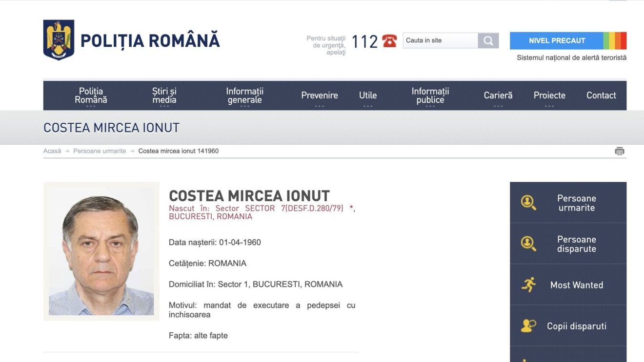Click the COSTEA MIRCEA IONUT profile name heading
The image size is (644, 362).
[249, 196]
